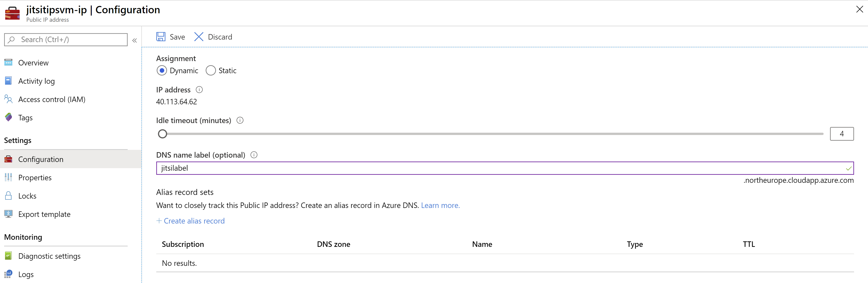Image resolution: width=868 pixels, height=283 pixels.
Task: Click the .northeurope.cloudapp.azure.com suffix text
Action: 798,180
